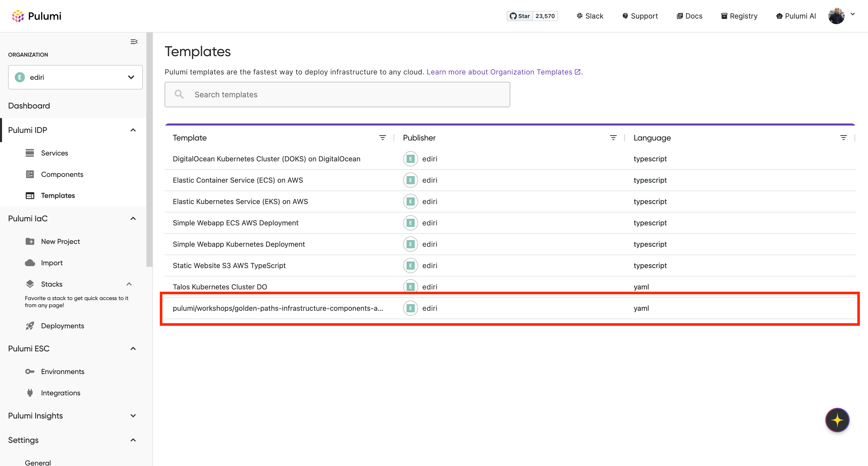Open the GitHub Star button
868x466 pixels.
pyautogui.click(x=520, y=16)
